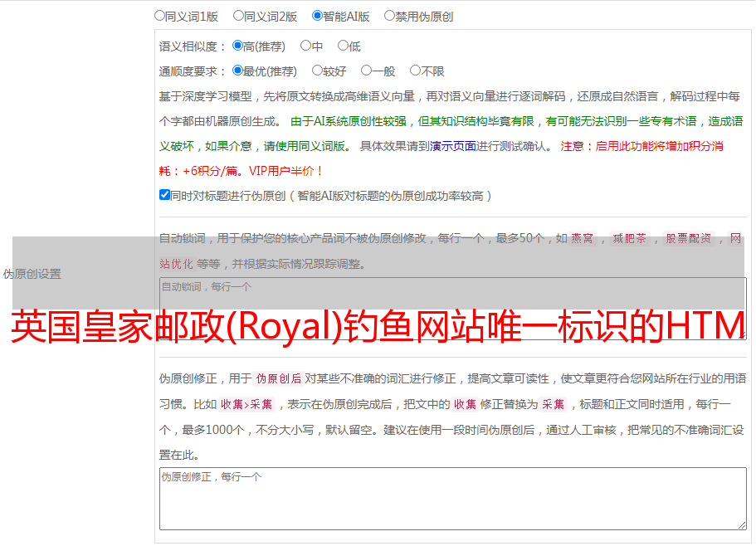Click into the 伪原创修正 textarea
The height and width of the screenshot is (546, 756).
pyautogui.click(x=453, y=499)
